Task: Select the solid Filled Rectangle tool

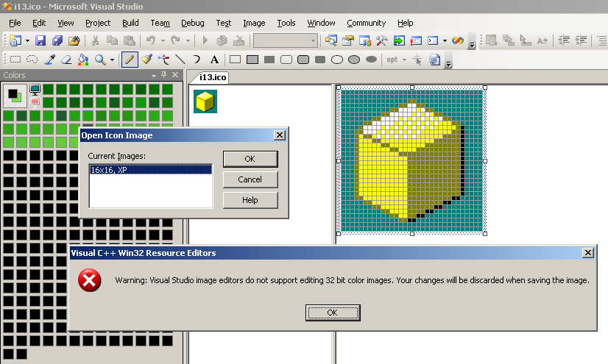Action: [x=269, y=60]
